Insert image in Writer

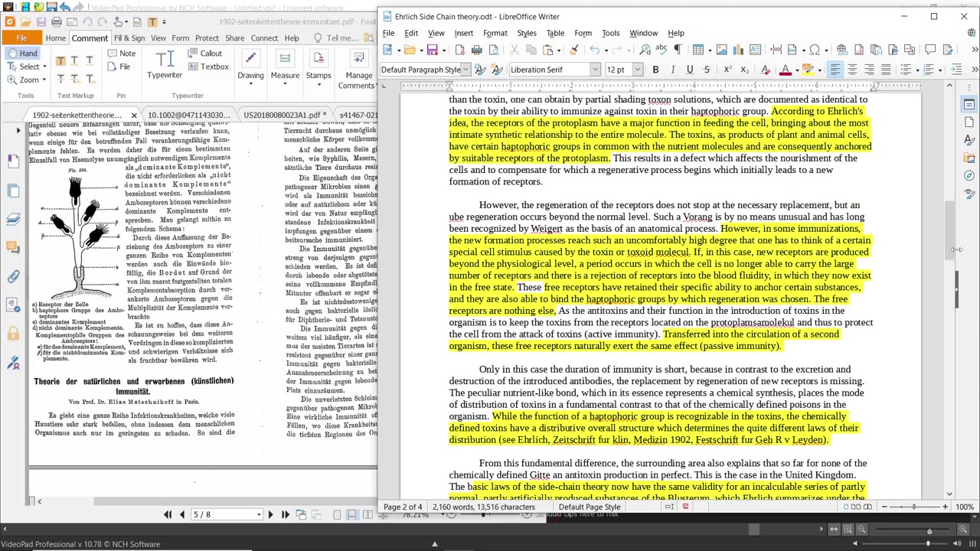coord(721,50)
